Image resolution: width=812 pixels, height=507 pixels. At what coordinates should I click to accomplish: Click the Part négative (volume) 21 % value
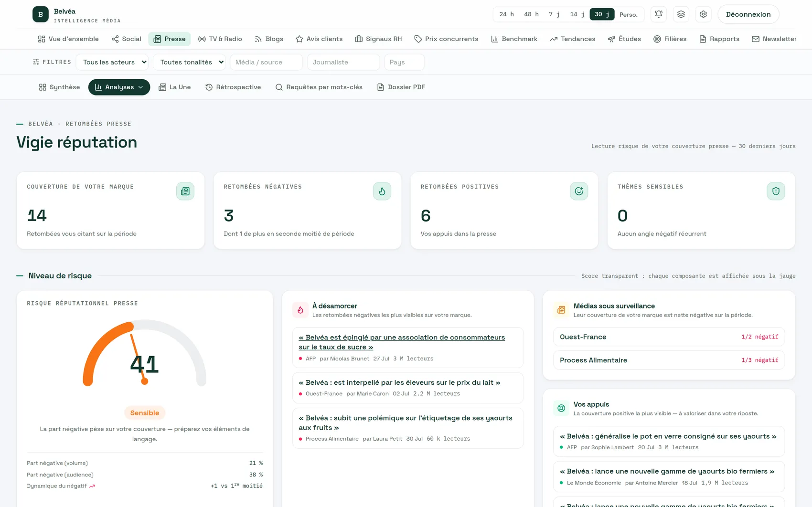point(256,463)
